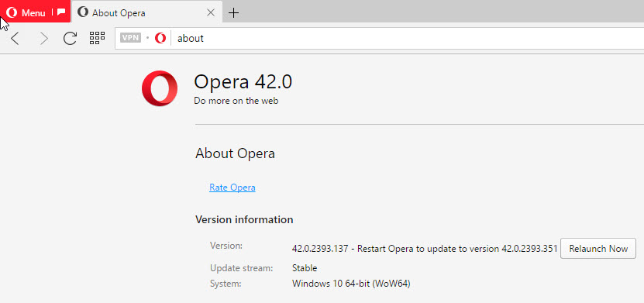Image resolution: width=644 pixels, height=303 pixels.
Task: Click the Opera site icon in the address bar
Action: point(160,38)
